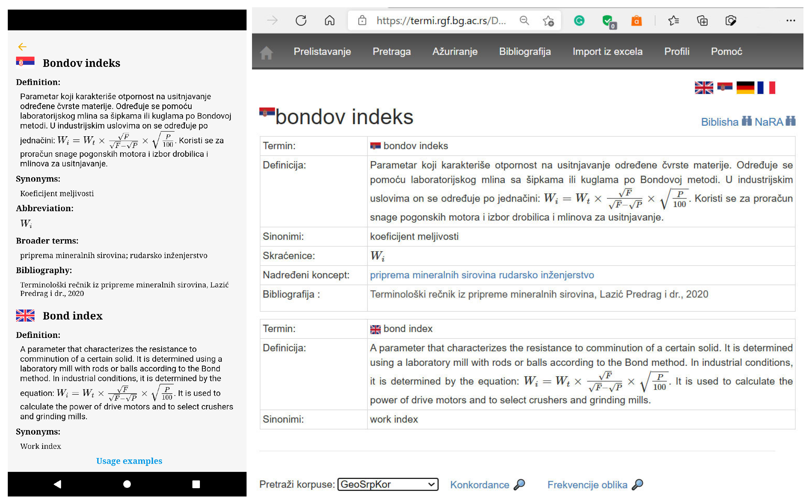The height and width of the screenshot is (504, 812).
Task: Open the green shield extension icon
Action: (x=609, y=22)
